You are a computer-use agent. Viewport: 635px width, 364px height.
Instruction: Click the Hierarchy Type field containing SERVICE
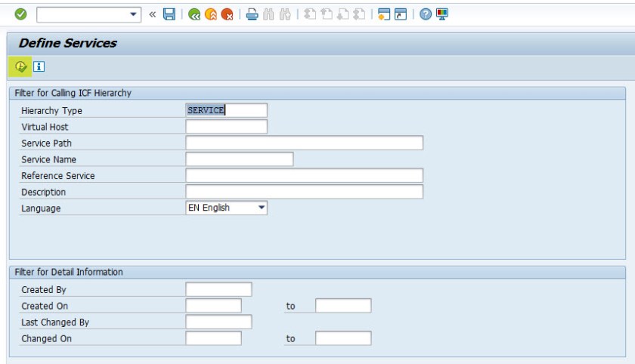(226, 110)
